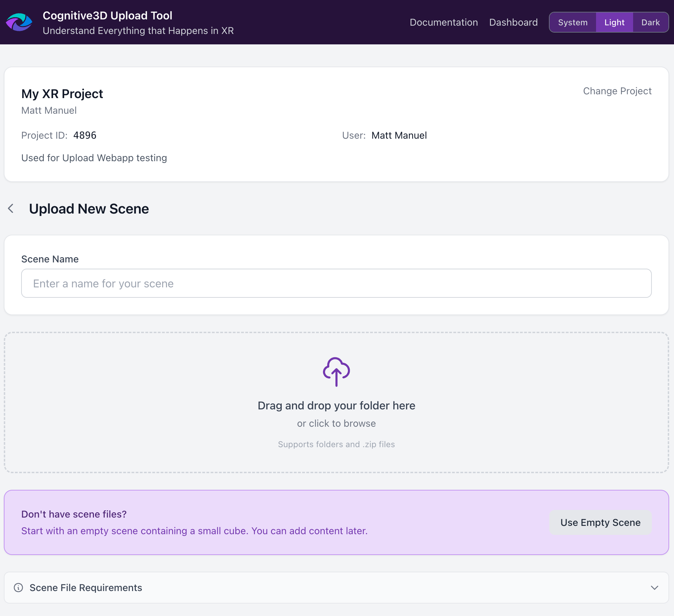
Task: Open the Scene File Requirements section
Action: pyautogui.click(x=86, y=588)
